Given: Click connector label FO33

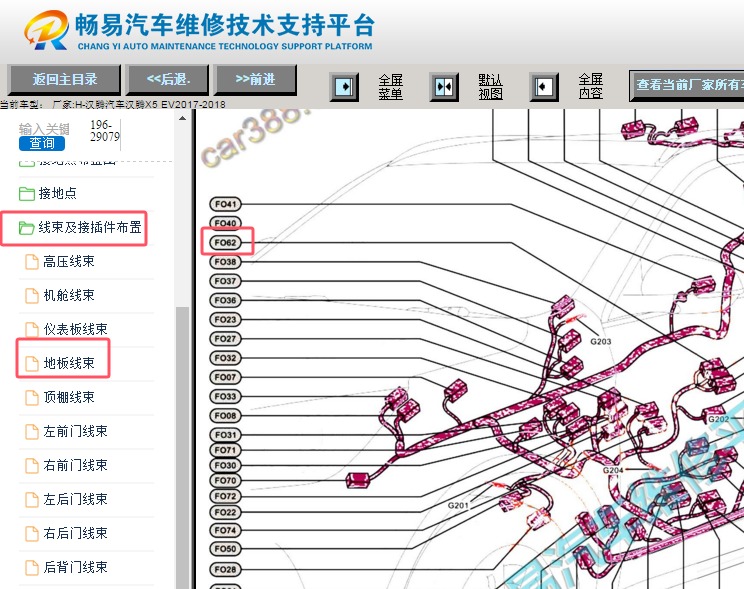Looking at the screenshot, I should click(225, 396).
